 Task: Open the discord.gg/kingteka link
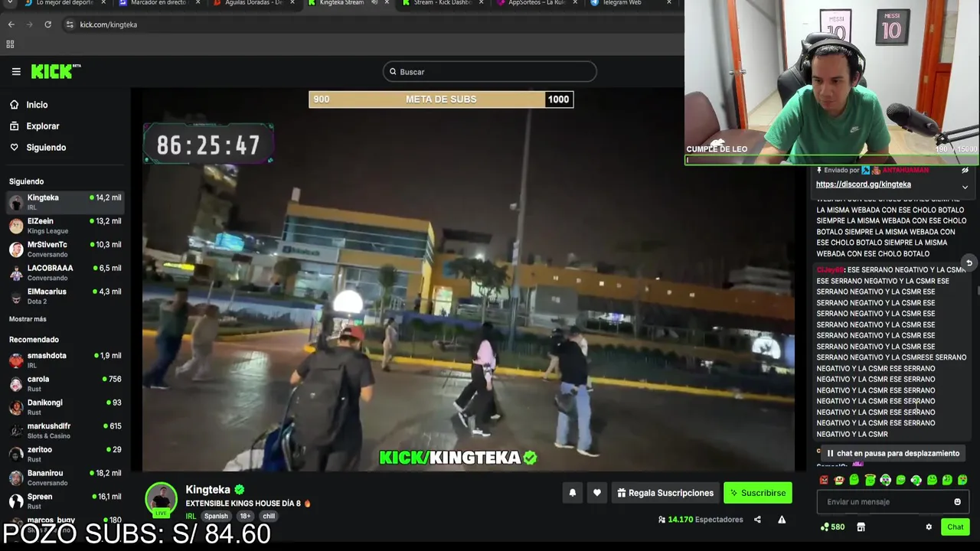[863, 184]
